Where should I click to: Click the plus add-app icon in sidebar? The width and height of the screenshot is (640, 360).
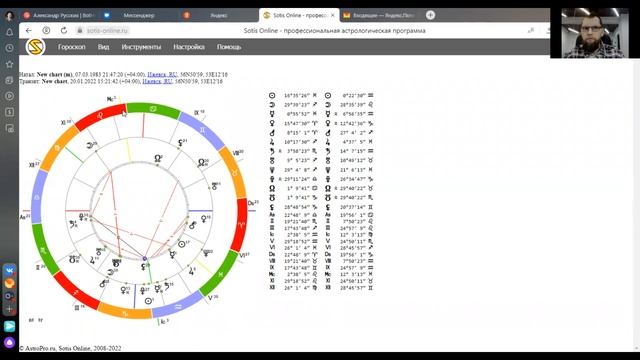(9, 309)
